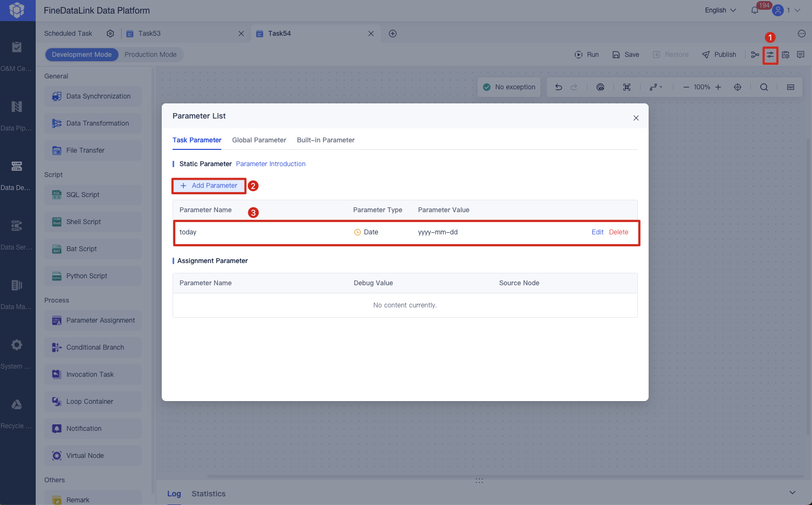Close the Task54 tab
Screen dimensions: 812x505
371,34
